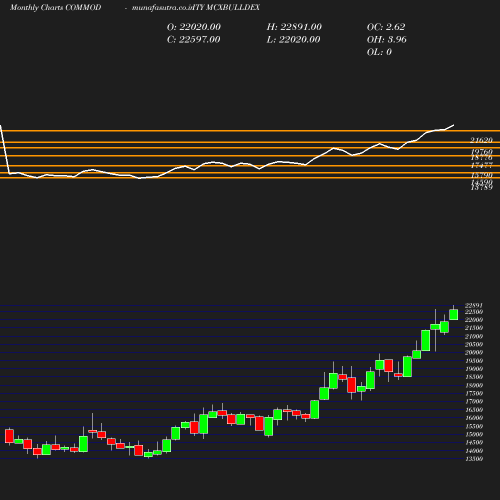Click the 'OH: 3.96' percentage reading
Viewport: 500px width, 500px height.
387,40
